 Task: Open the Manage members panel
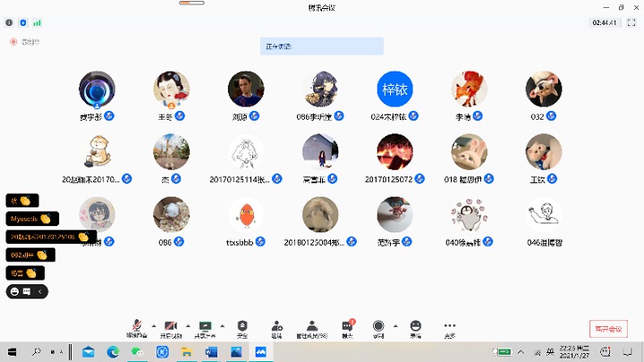pos(311,327)
